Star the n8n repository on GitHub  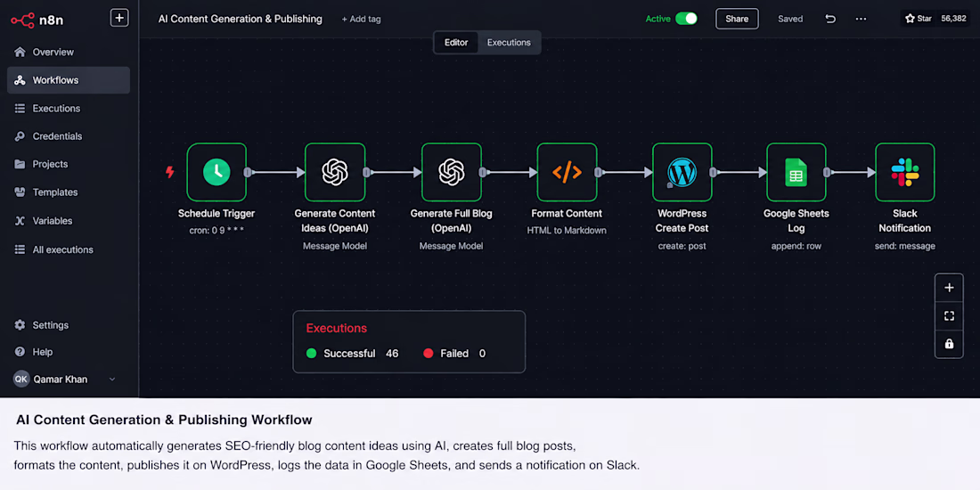(x=919, y=19)
